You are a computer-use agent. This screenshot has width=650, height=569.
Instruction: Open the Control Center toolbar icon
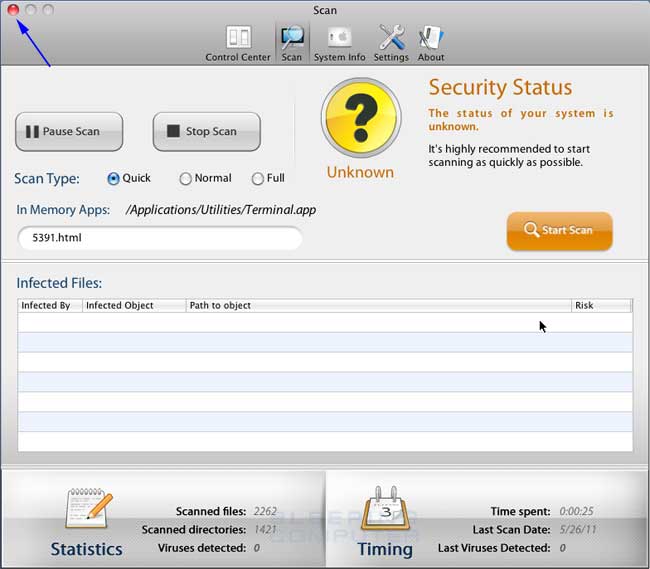click(x=238, y=43)
